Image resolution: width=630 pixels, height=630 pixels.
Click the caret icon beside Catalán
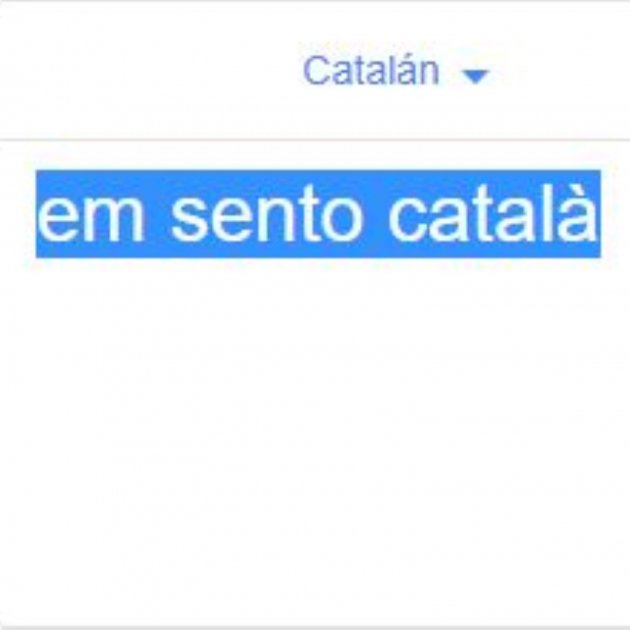point(476,76)
